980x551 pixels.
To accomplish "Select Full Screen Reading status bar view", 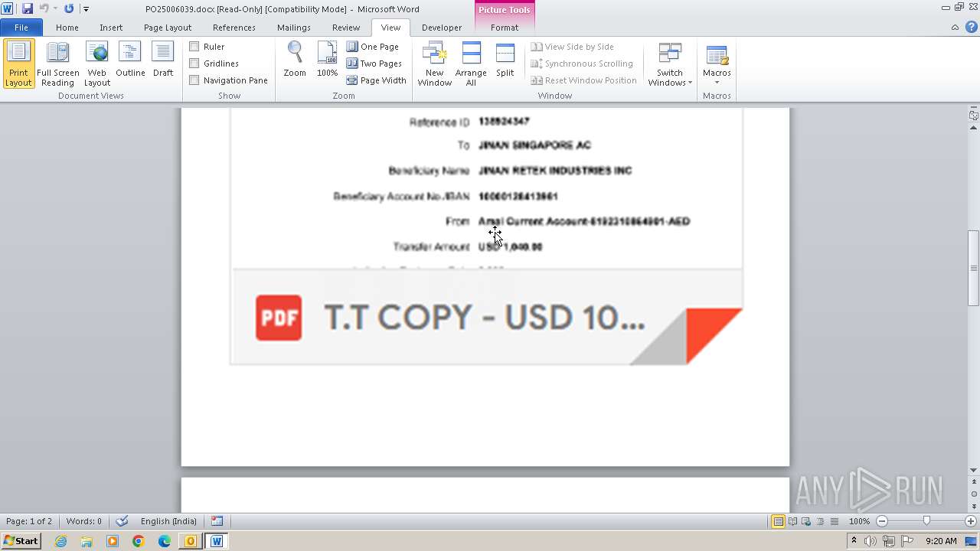I will coord(792,521).
